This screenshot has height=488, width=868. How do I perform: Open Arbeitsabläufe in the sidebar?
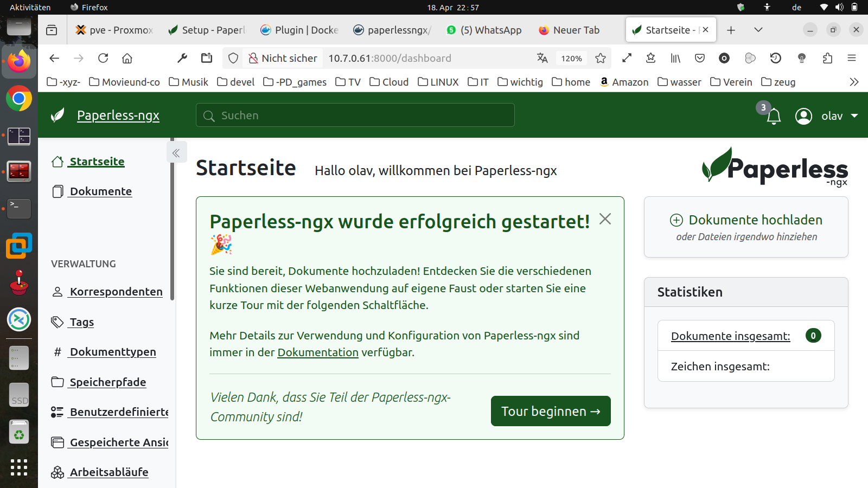100,472
